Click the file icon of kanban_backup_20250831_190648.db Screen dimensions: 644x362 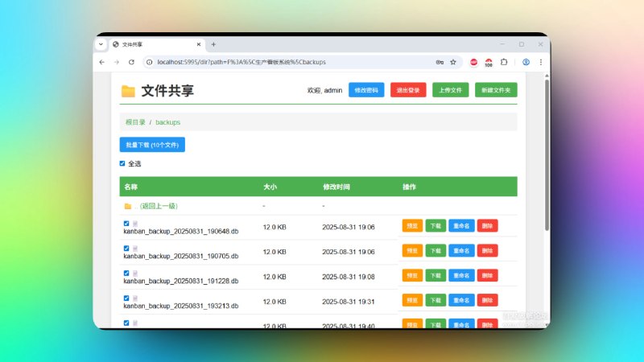tap(135, 224)
